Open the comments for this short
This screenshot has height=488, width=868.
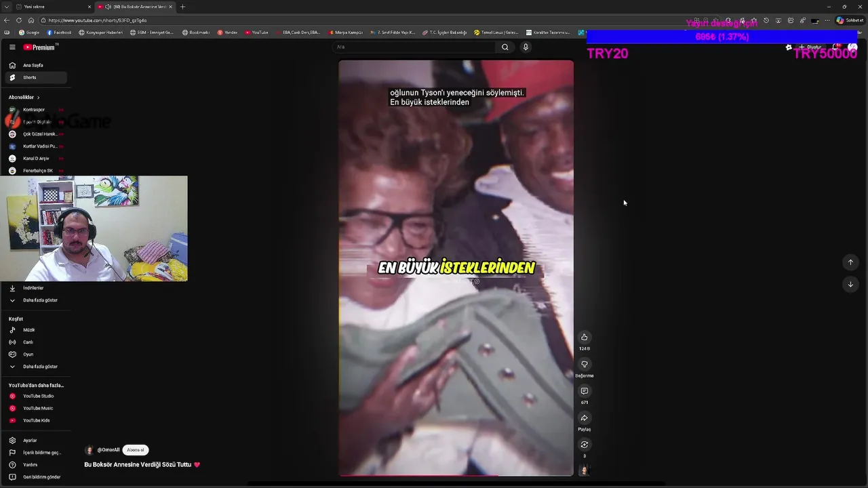584,391
